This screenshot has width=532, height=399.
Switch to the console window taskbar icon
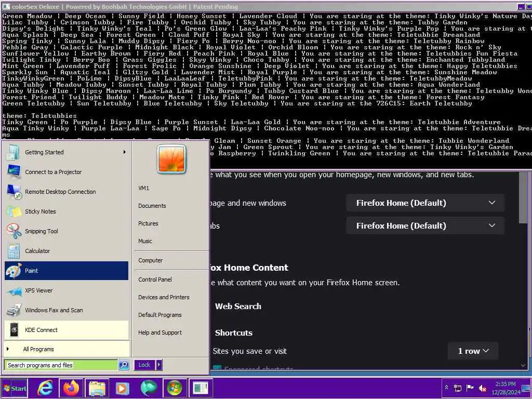[x=201, y=388]
